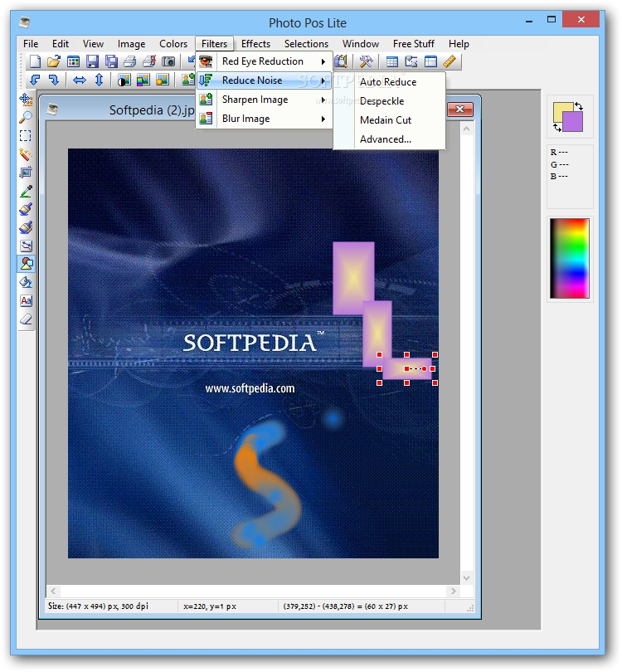Open the Colors menu

click(x=173, y=44)
